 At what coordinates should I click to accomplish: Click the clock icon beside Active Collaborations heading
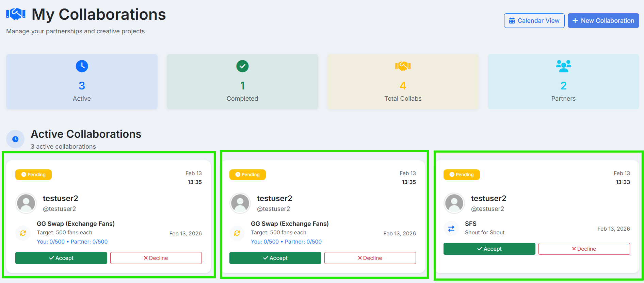(15, 139)
